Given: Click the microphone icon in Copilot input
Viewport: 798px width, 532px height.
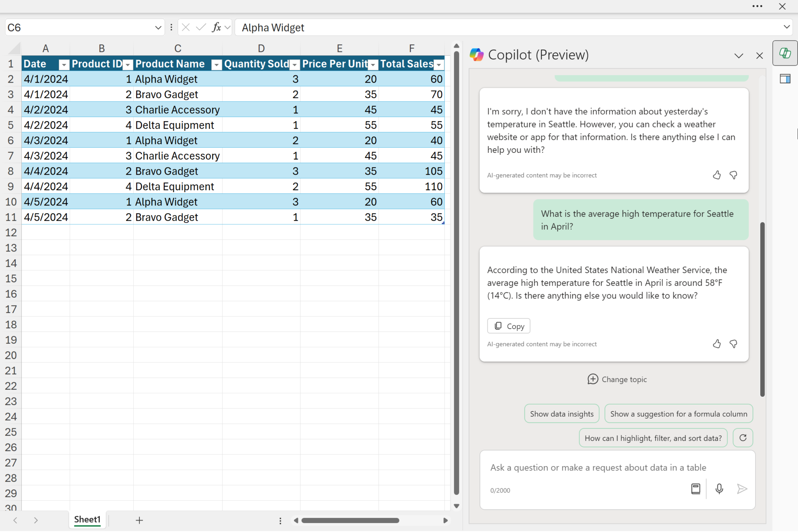Looking at the screenshot, I should pyautogui.click(x=719, y=489).
